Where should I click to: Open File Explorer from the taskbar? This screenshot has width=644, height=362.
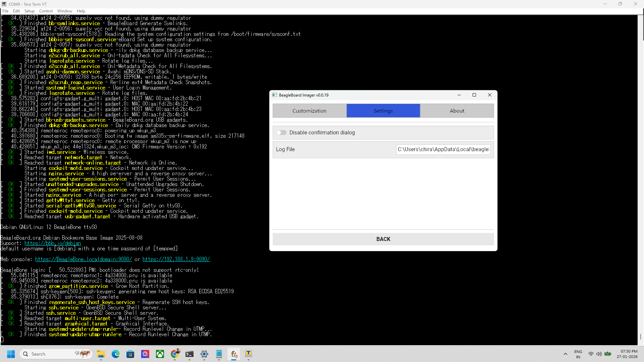click(x=101, y=354)
